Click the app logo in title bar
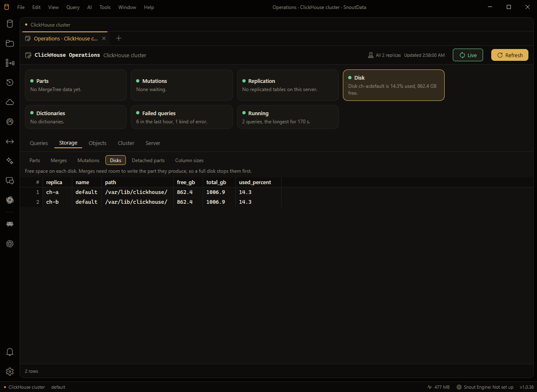Image resolution: width=537 pixels, height=392 pixels. click(x=7, y=7)
